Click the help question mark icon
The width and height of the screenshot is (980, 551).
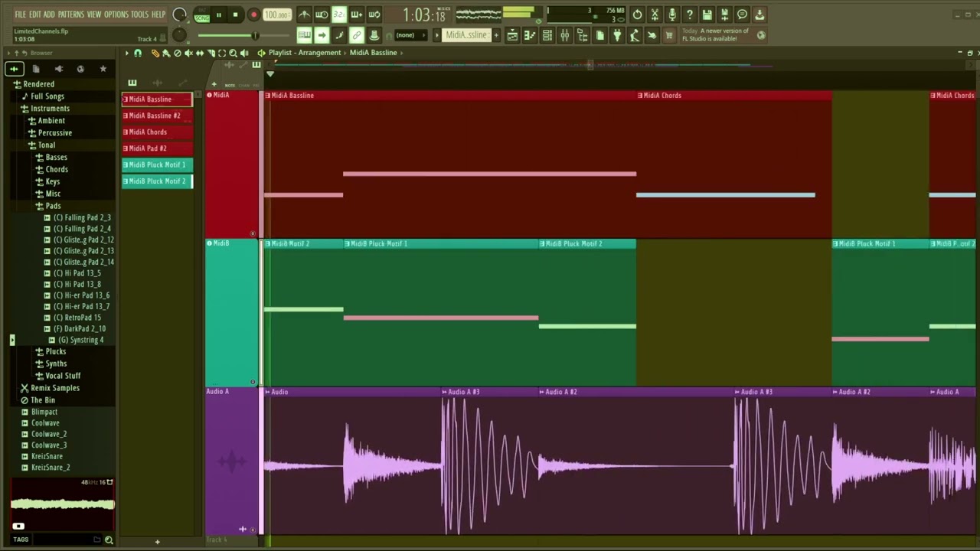[x=690, y=15]
